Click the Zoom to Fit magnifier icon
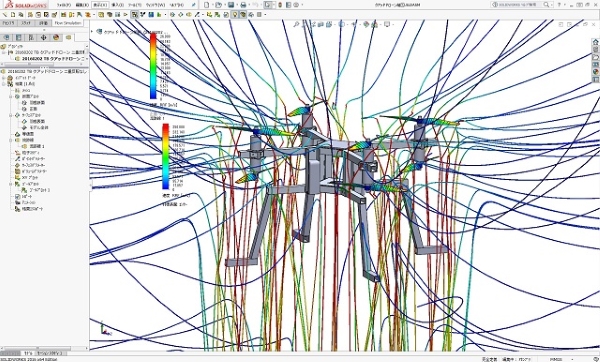 [x=296, y=24]
